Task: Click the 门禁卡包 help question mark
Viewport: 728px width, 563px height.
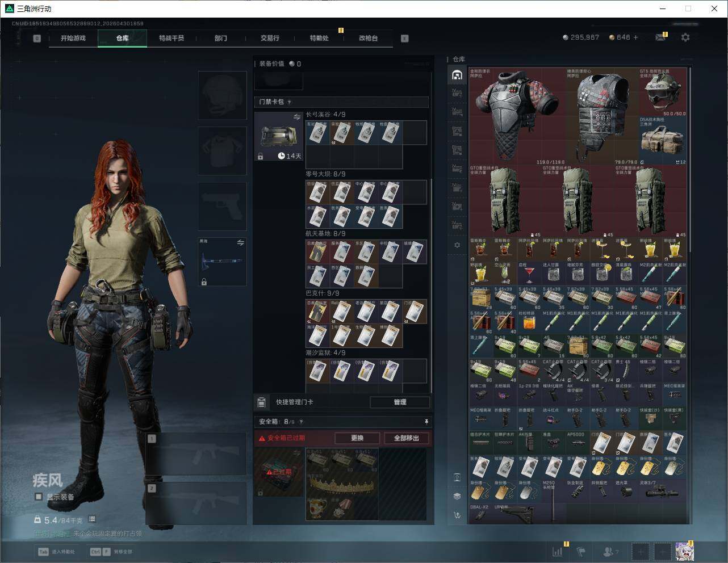Action: click(x=290, y=102)
